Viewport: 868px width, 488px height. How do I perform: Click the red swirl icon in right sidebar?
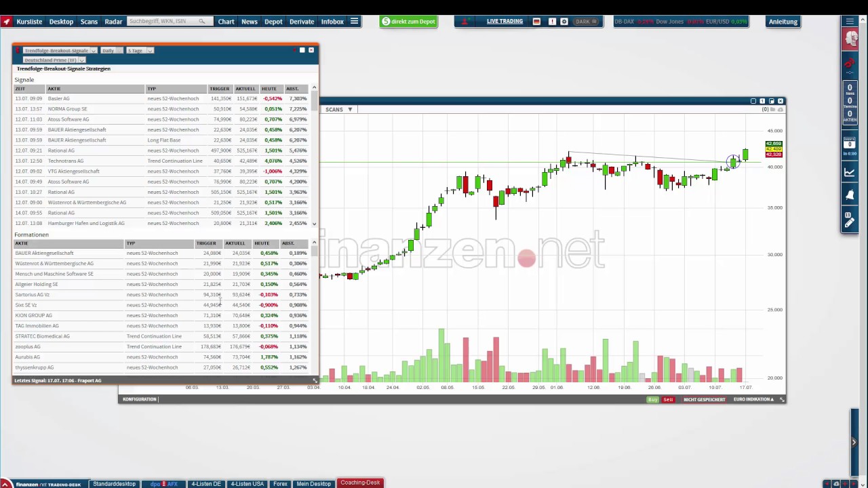(x=850, y=63)
